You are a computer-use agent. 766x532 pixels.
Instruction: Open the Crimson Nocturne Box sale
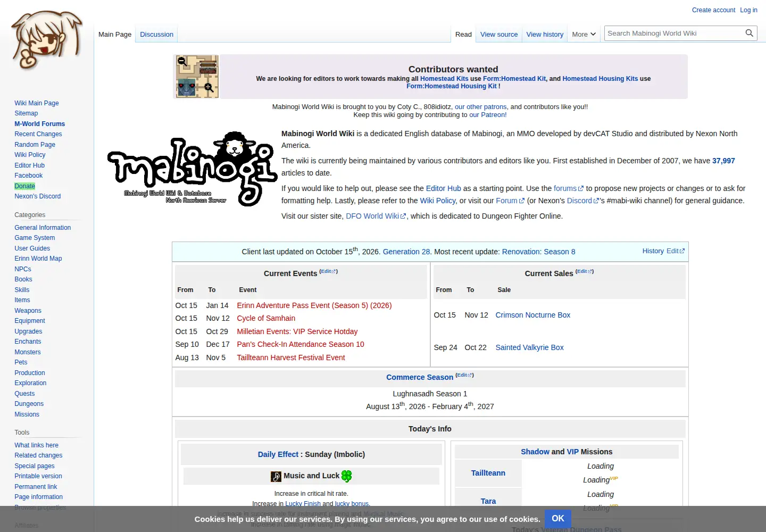pyautogui.click(x=532, y=315)
